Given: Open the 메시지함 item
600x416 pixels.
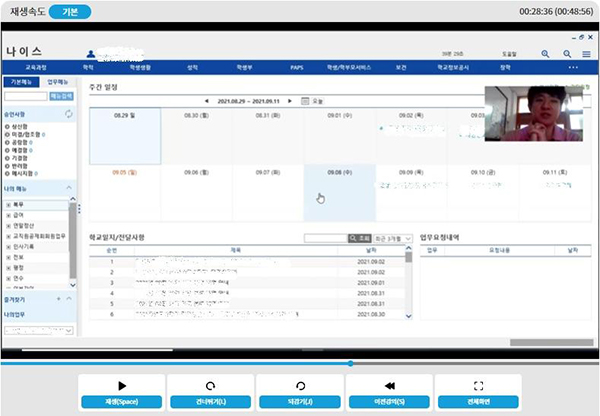Looking at the screenshot, I should coord(21,174).
